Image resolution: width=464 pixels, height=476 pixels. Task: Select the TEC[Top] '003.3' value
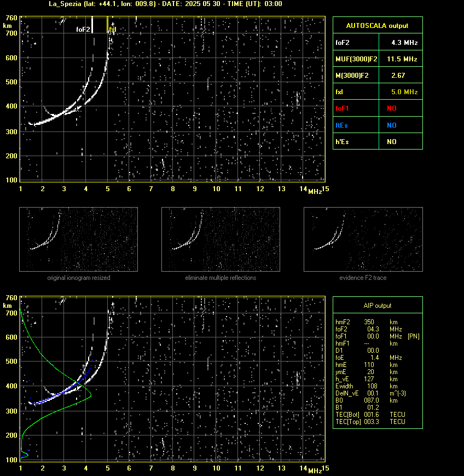[372, 422]
